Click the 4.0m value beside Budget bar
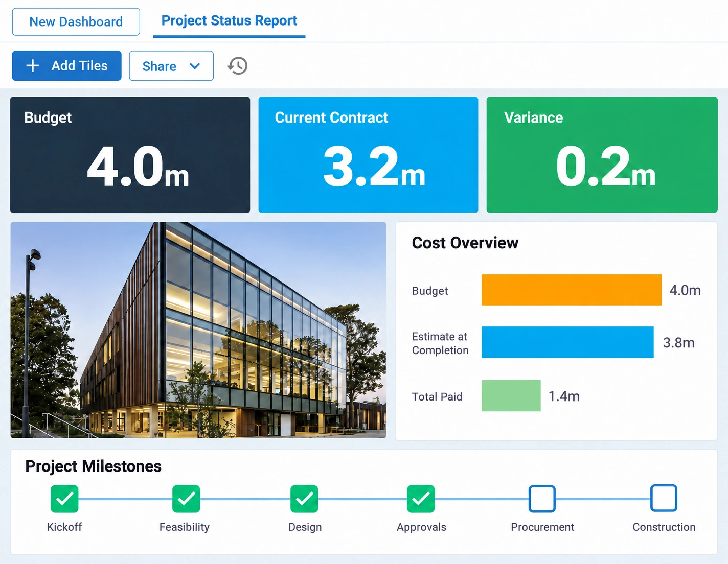 [x=685, y=290]
